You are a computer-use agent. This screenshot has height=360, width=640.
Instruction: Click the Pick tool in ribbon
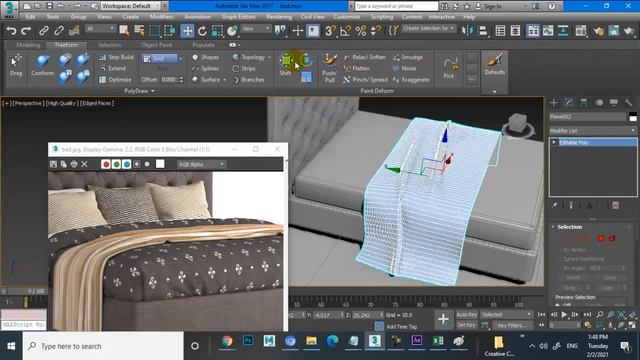(449, 68)
